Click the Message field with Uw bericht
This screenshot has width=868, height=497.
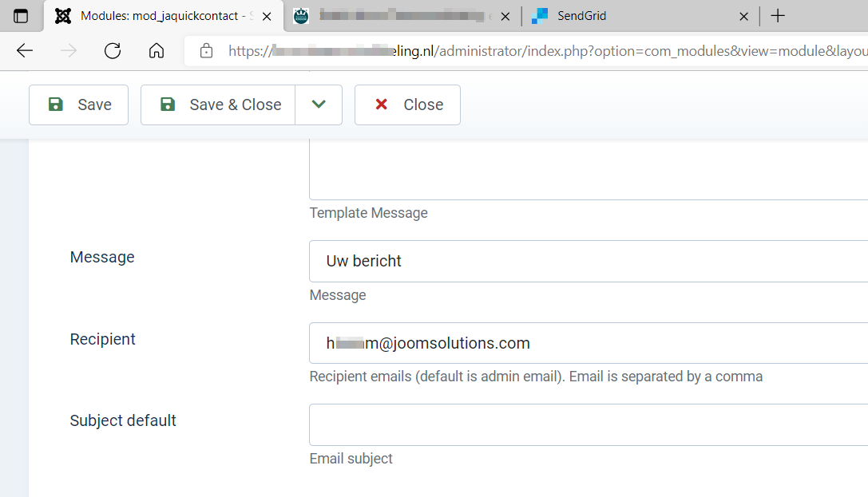[589, 261]
